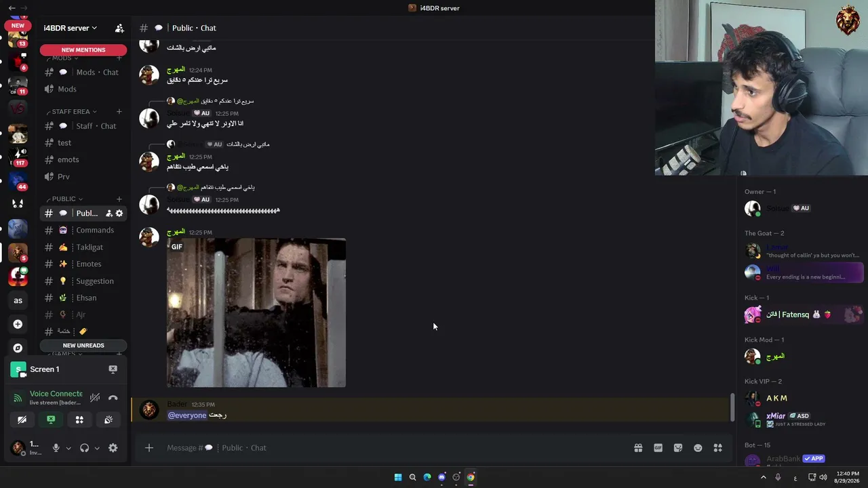Open the sticker picker
Screen dimensions: 868x488
pos(678,448)
